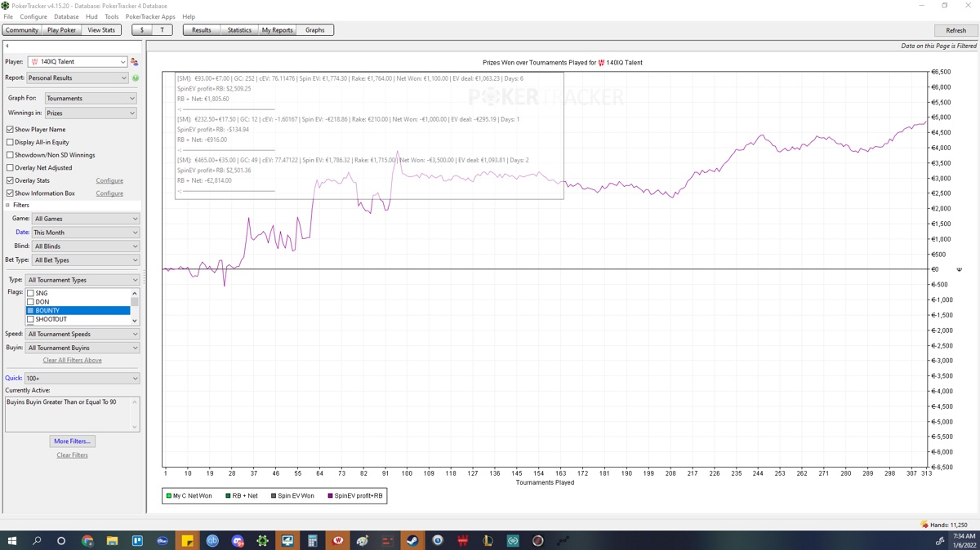Image resolution: width=980 pixels, height=550 pixels.
Task: Click the player selection icon beside Player dropdown
Action: click(134, 62)
